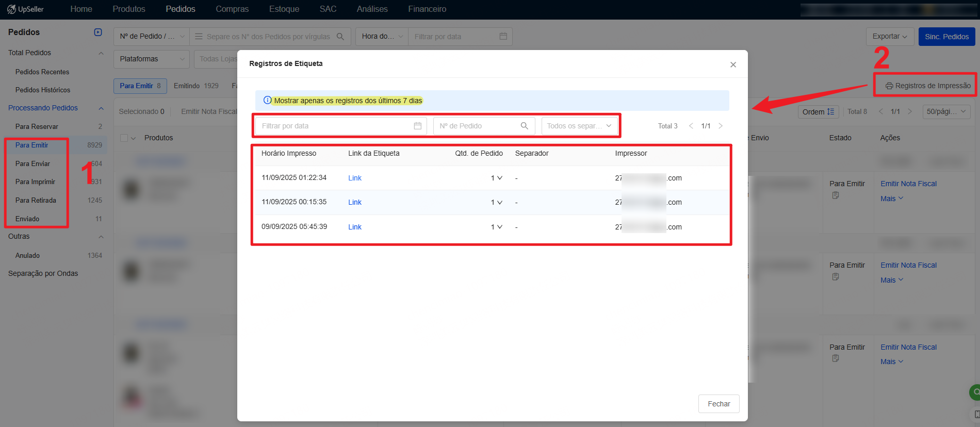Click the green support chat icon
The image size is (980, 427).
coord(974,392)
